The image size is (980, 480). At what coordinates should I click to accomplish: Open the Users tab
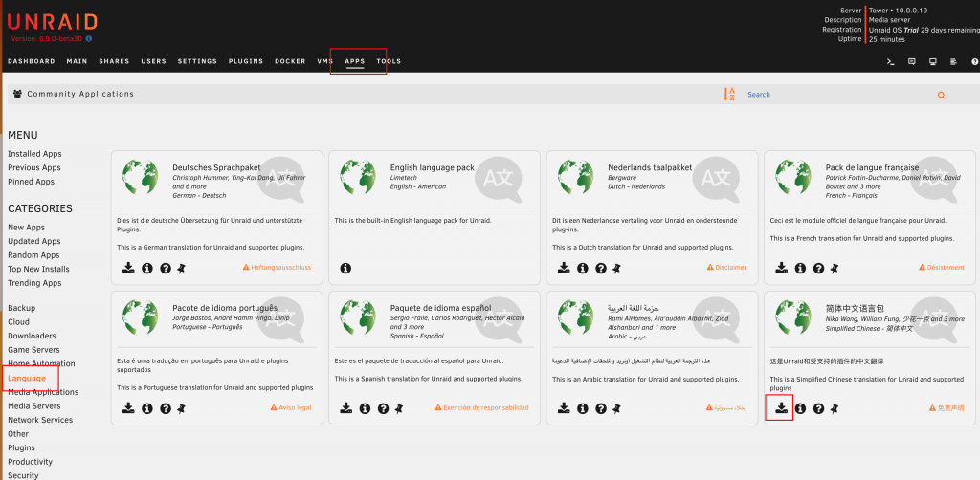[154, 61]
